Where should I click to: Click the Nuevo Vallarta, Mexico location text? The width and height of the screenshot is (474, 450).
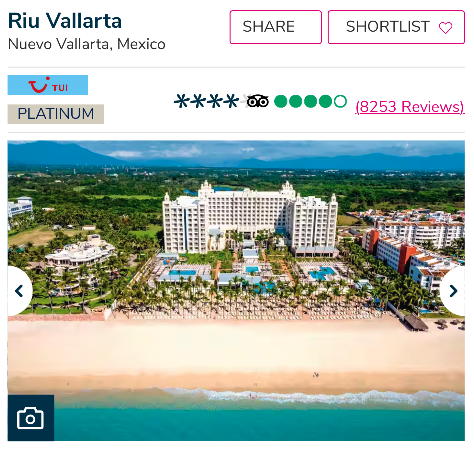point(87,44)
